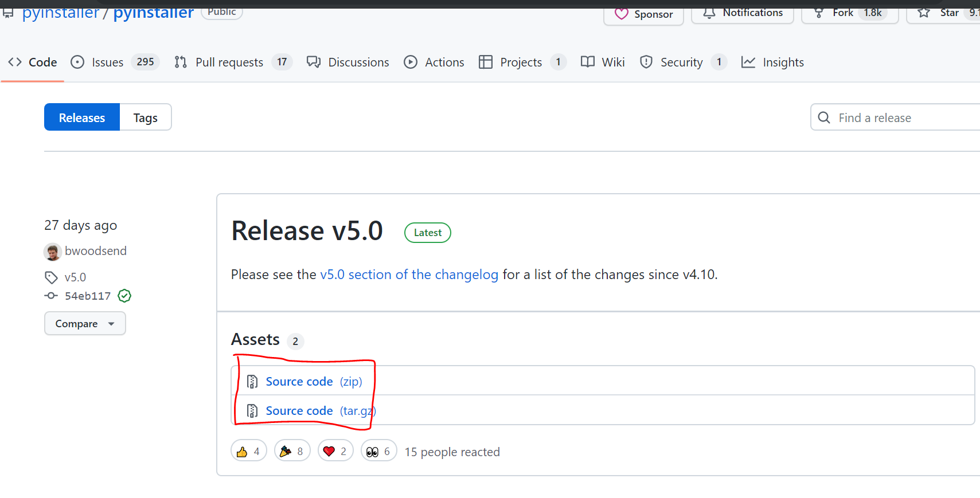Click the Notifications button

(743, 13)
